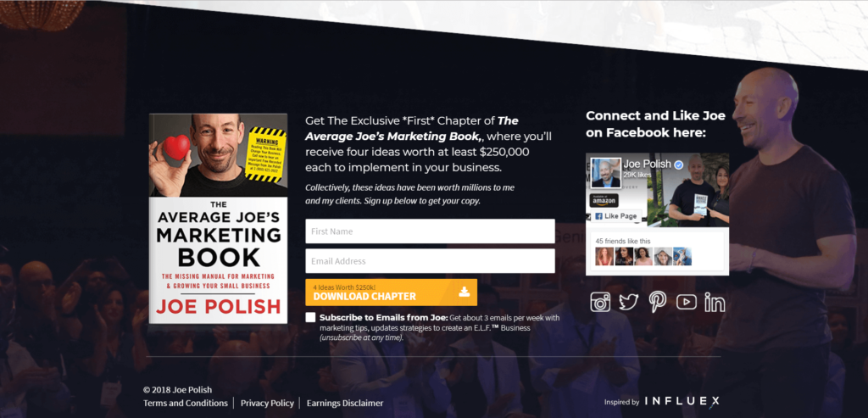Open the Privacy Policy link
The width and height of the screenshot is (868, 418).
(x=267, y=403)
